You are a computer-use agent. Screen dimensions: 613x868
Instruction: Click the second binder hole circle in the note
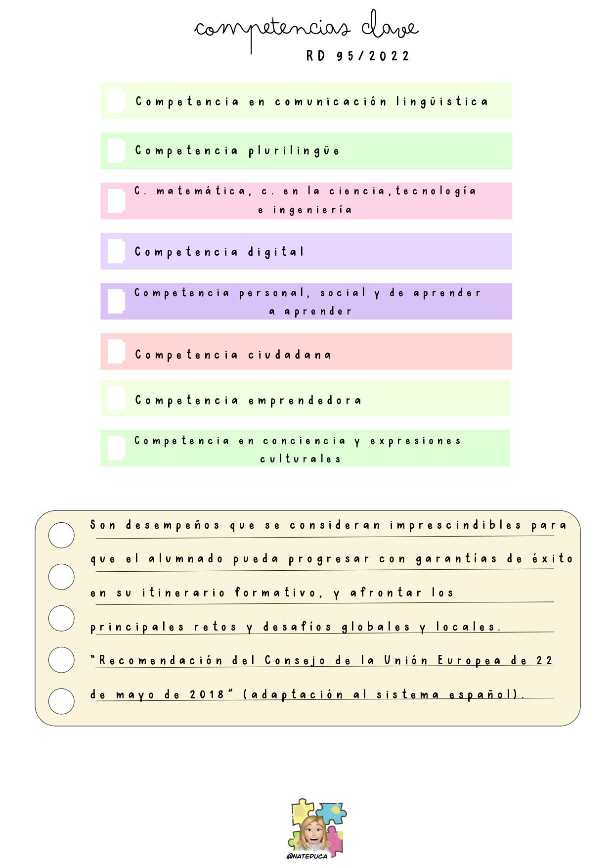pyautogui.click(x=61, y=577)
